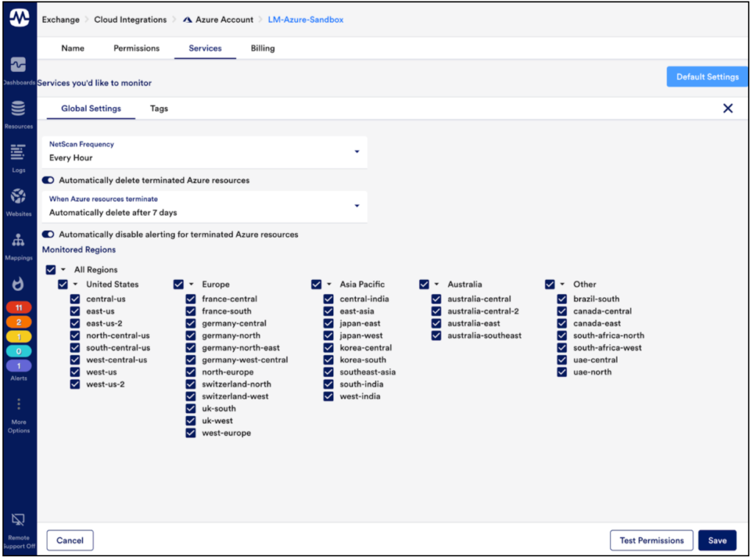
Task: Open the Resources sidebar icon
Action: coord(18,109)
